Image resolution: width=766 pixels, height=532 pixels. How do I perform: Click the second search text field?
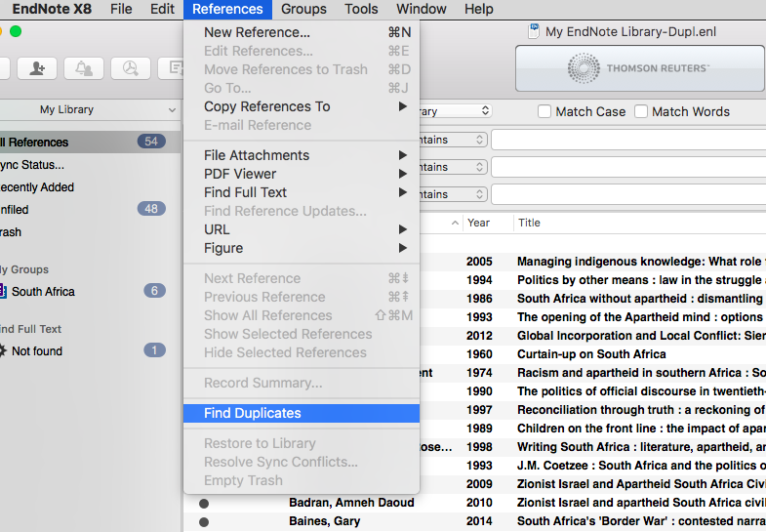[x=628, y=167]
